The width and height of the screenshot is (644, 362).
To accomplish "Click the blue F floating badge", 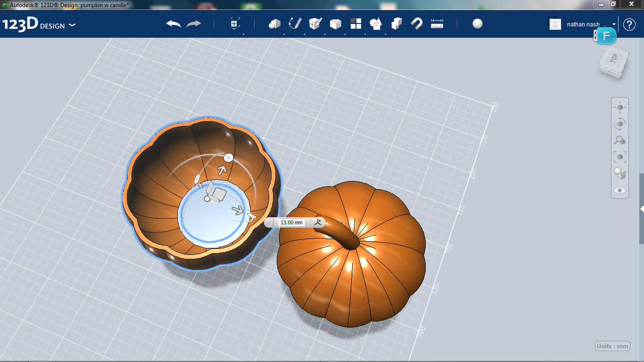I will click(x=606, y=36).
